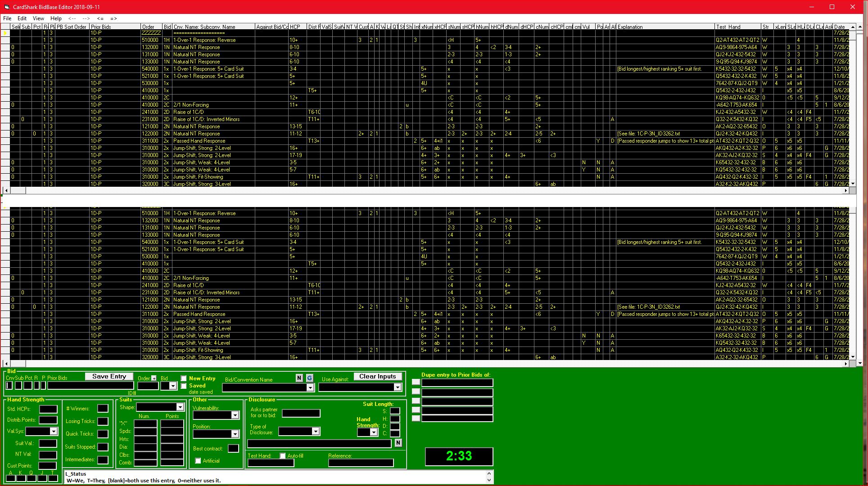Click the double right arrow => toolbar item
Viewport: 868px width, 486px height.
point(113,18)
